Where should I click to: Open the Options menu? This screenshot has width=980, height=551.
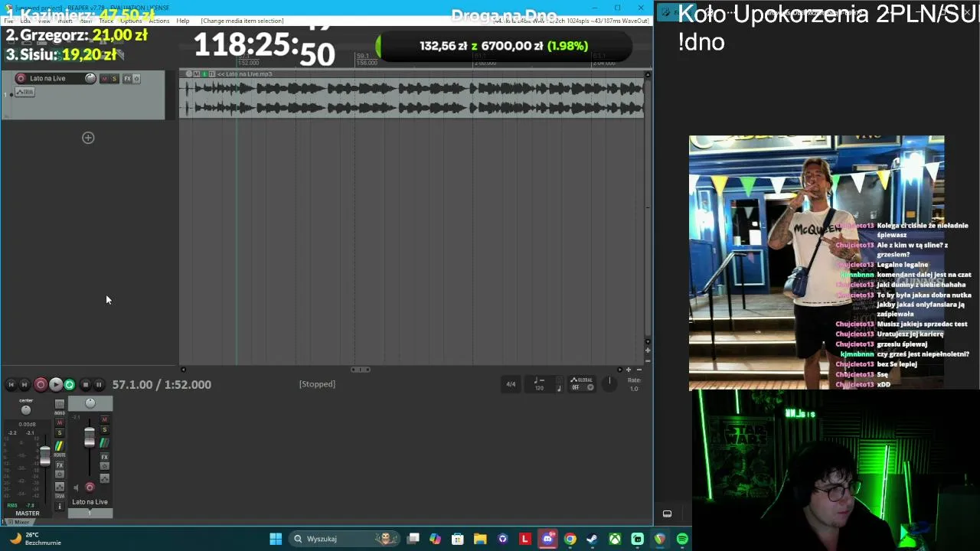coord(131,21)
